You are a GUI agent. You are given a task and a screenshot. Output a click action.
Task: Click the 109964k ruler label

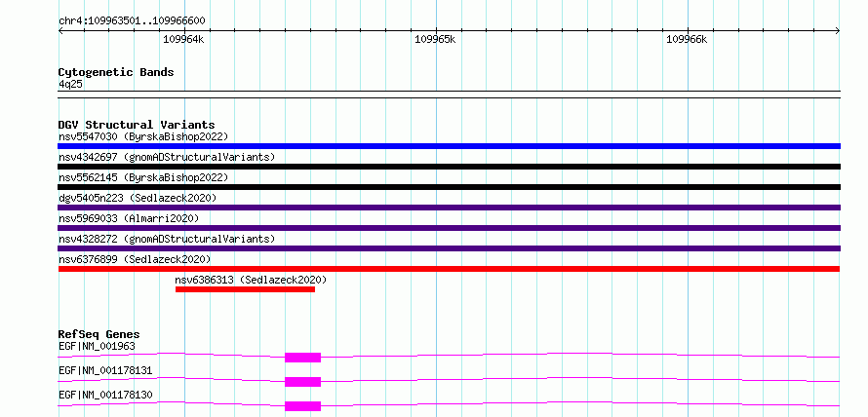[183, 40]
